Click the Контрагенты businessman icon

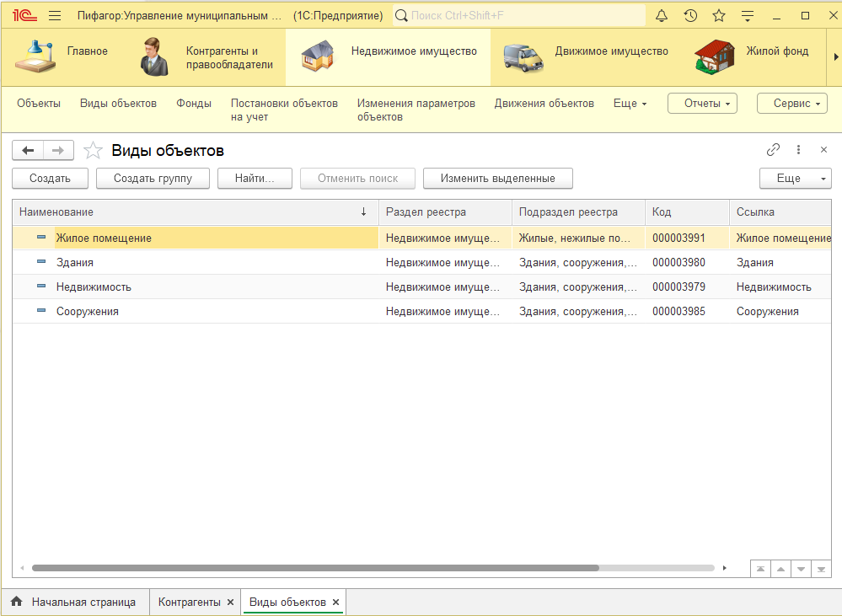click(x=154, y=57)
